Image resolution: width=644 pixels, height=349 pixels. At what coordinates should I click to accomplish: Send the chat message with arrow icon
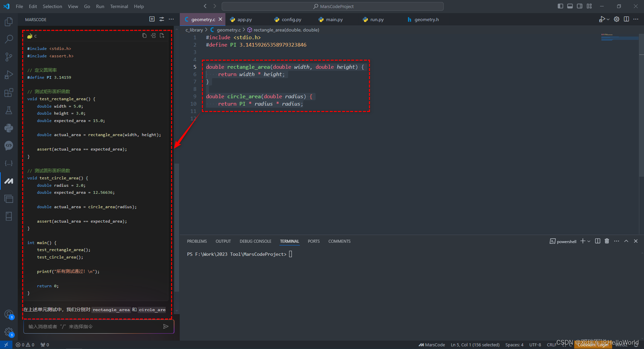coord(166,327)
